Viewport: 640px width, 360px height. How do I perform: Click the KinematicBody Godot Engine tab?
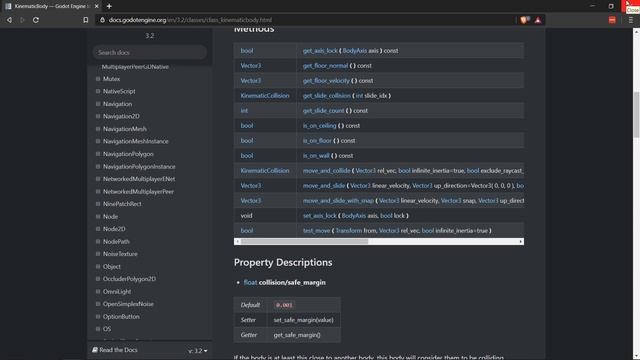51,6
